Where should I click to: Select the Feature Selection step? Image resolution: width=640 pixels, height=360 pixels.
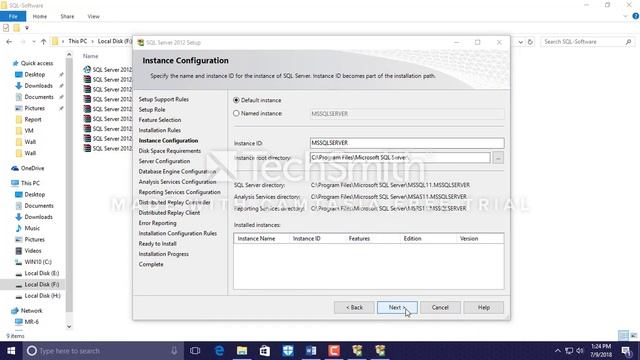coord(160,120)
